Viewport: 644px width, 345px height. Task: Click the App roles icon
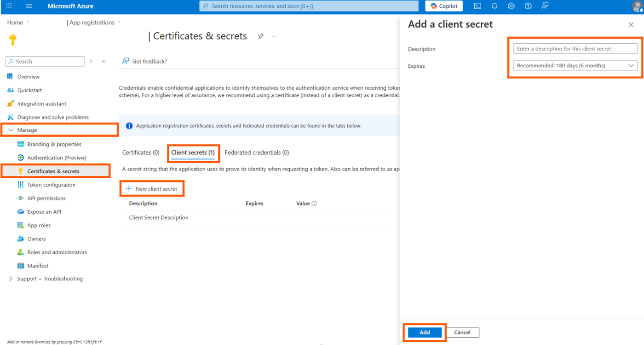click(20, 225)
